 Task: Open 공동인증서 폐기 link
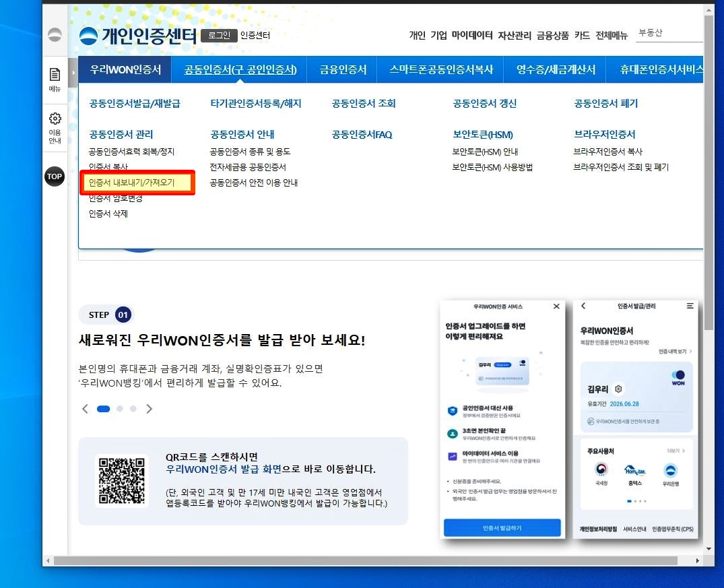pyautogui.click(x=605, y=104)
